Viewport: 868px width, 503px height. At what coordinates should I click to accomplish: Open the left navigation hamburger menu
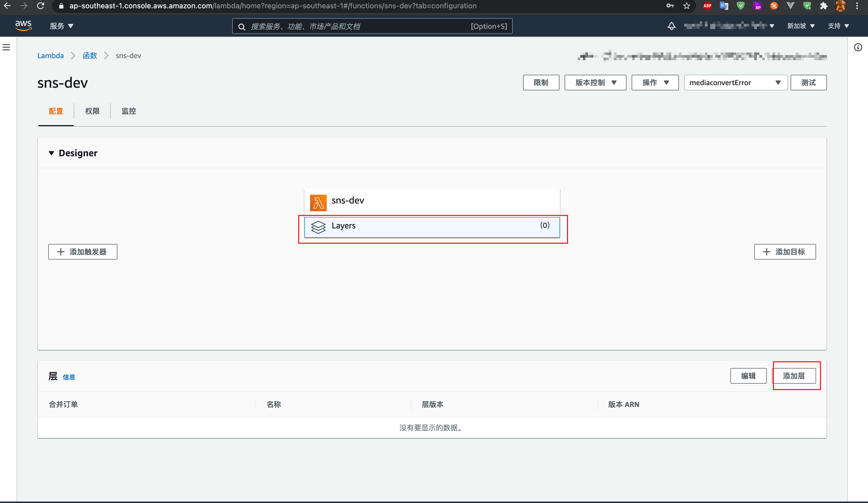click(x=6, y=47)
